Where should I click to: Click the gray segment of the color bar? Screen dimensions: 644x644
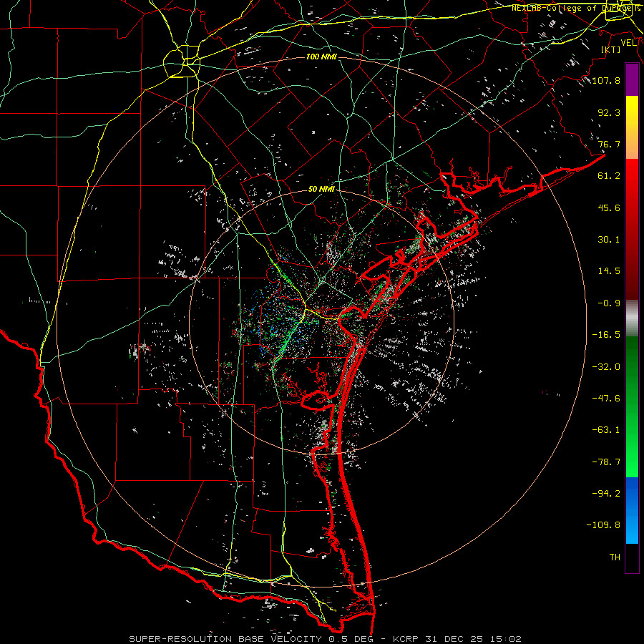point(632,318)
